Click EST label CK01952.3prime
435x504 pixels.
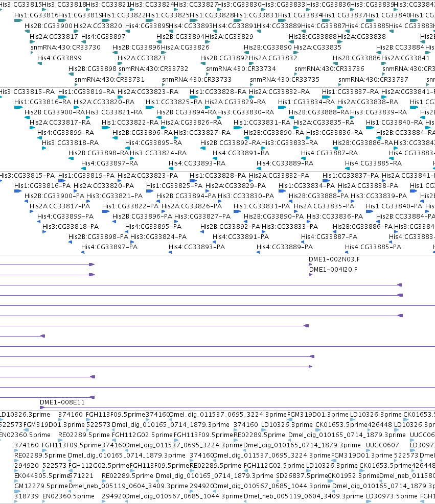[x=353, y=476]
